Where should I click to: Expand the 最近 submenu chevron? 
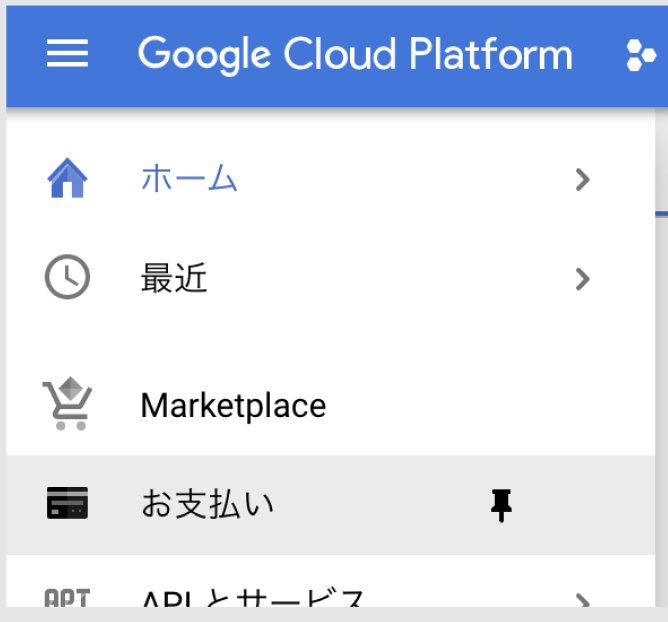(x=583, y=278)
